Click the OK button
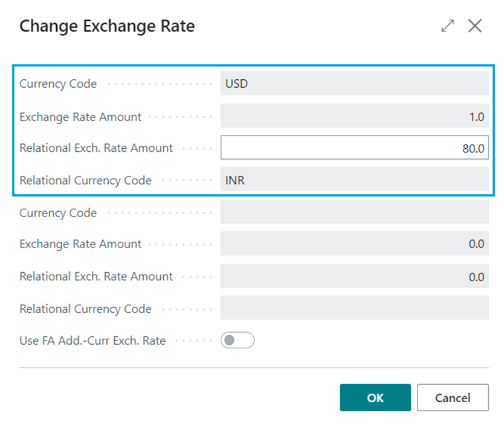 click(x=375, y=397)
